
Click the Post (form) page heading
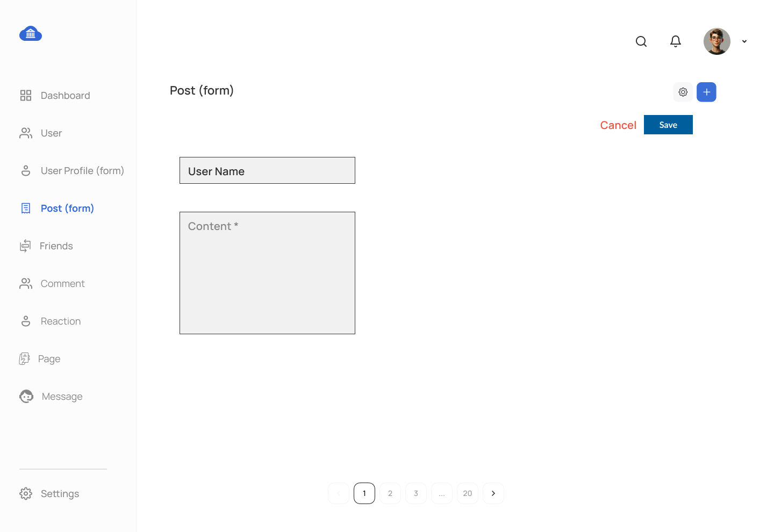[x=202, y=90]
